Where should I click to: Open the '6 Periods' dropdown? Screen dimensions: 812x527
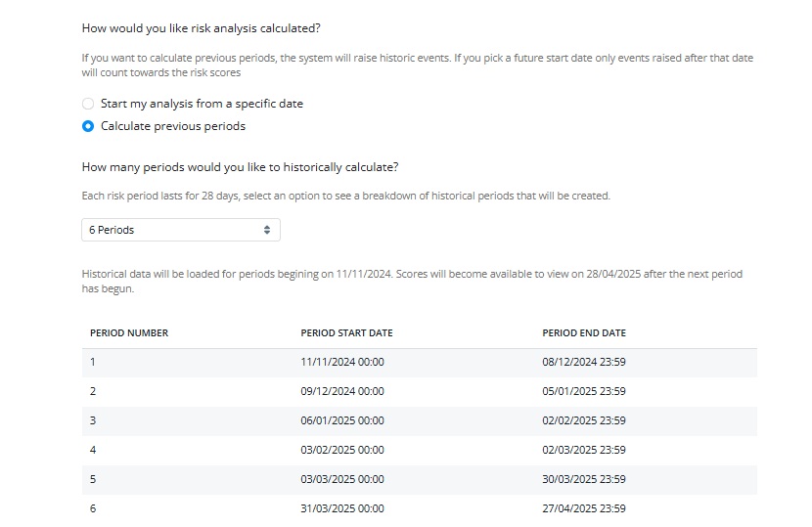[x=181, y=230]
